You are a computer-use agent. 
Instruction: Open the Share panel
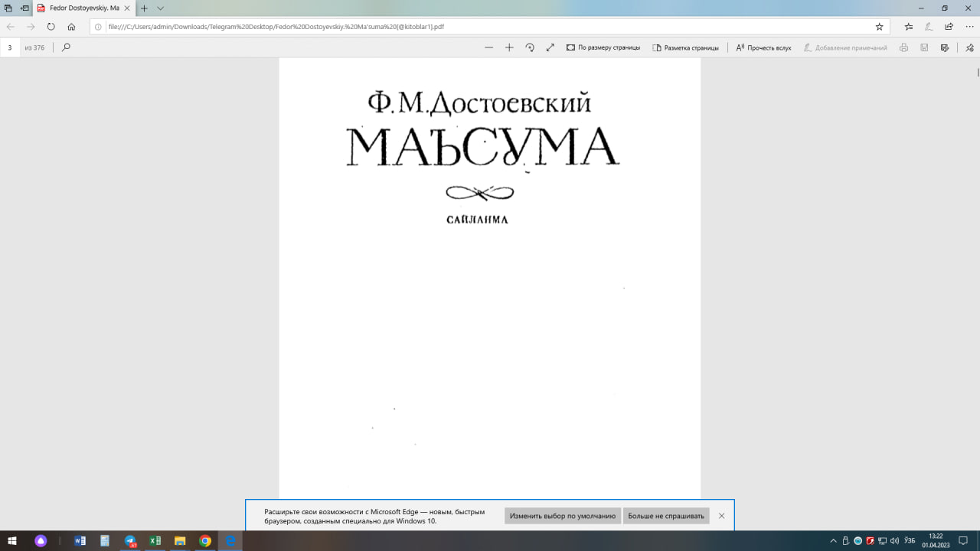[949, 26]
